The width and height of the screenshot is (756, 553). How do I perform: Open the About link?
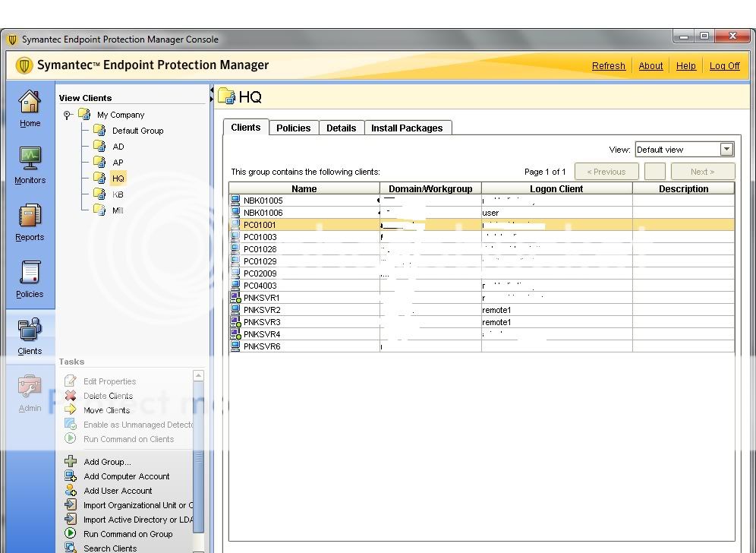click(650, 65)
